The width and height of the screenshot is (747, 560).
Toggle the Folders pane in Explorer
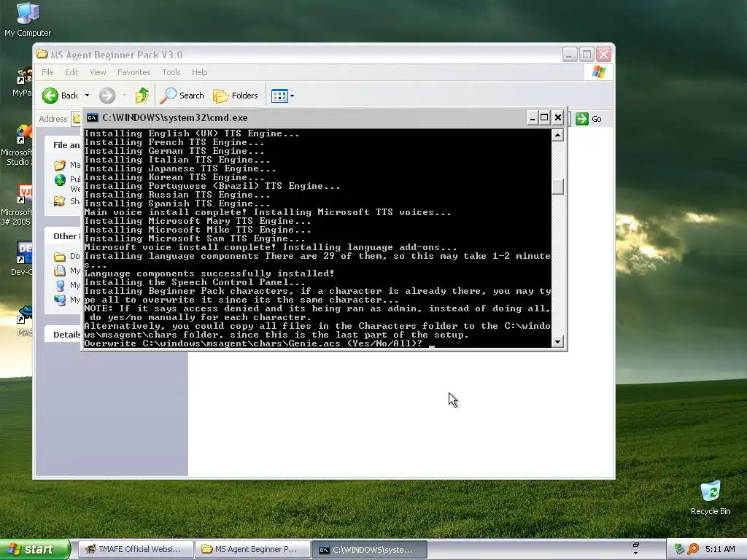pos(236,96)
